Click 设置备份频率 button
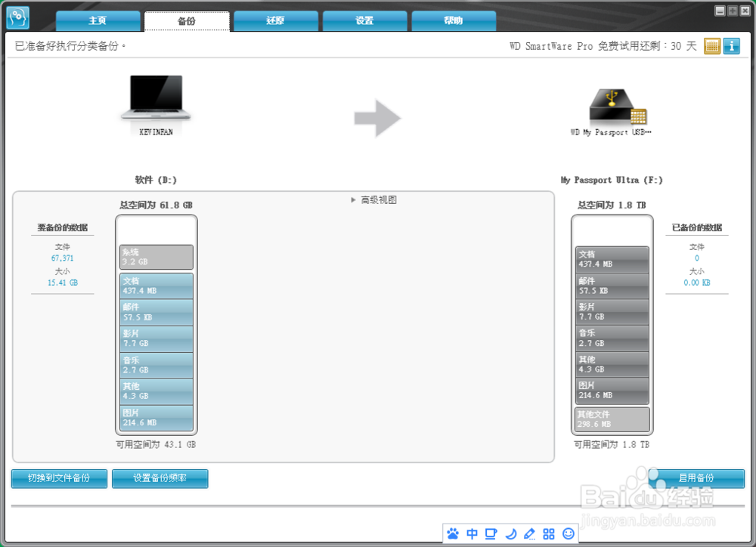756x547 pixels. click(x=160, y=478)
